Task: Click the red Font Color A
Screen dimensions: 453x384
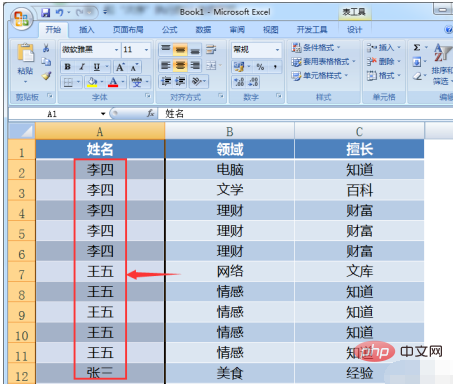Action: (x=113, y=82)
